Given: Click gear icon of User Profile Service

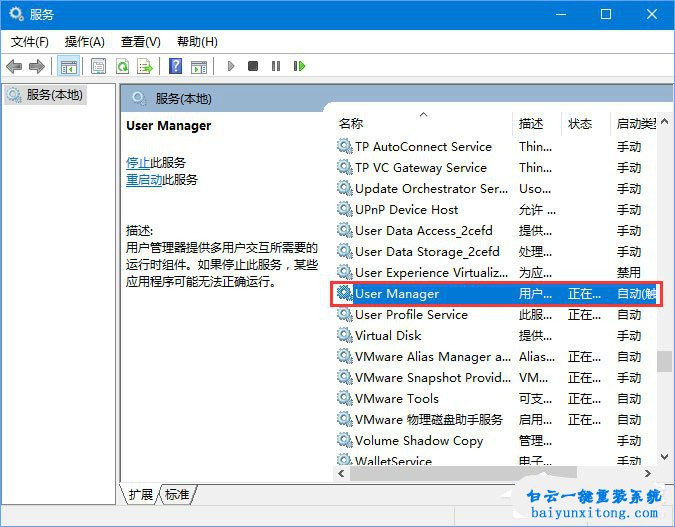Looking at the screenshot, I should [344, 314].
